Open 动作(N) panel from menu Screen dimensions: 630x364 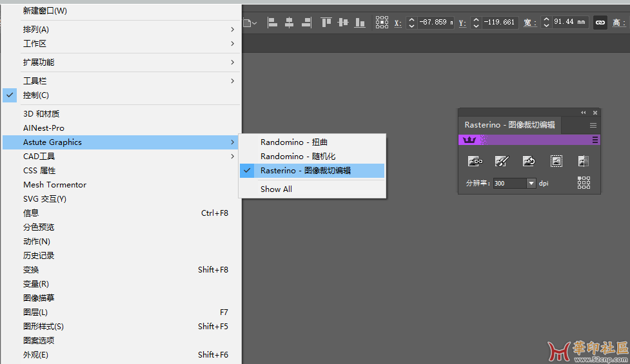[121, 241]
